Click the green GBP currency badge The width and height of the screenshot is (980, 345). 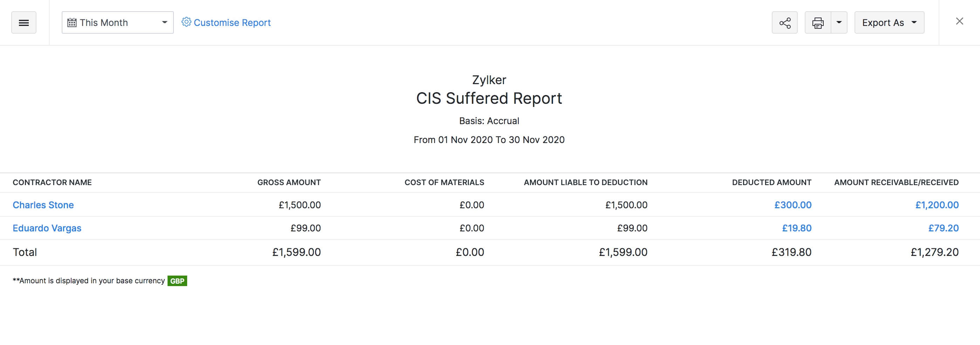pos(177,281)
